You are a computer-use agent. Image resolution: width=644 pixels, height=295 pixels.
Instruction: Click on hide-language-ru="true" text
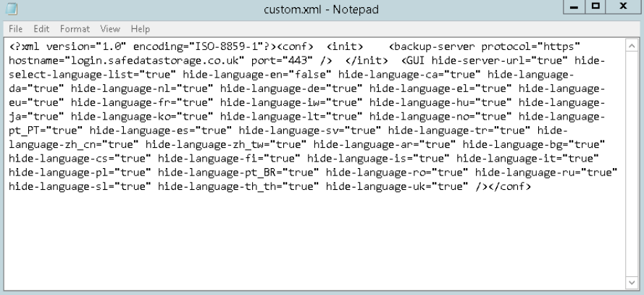[x=546, y=173]
